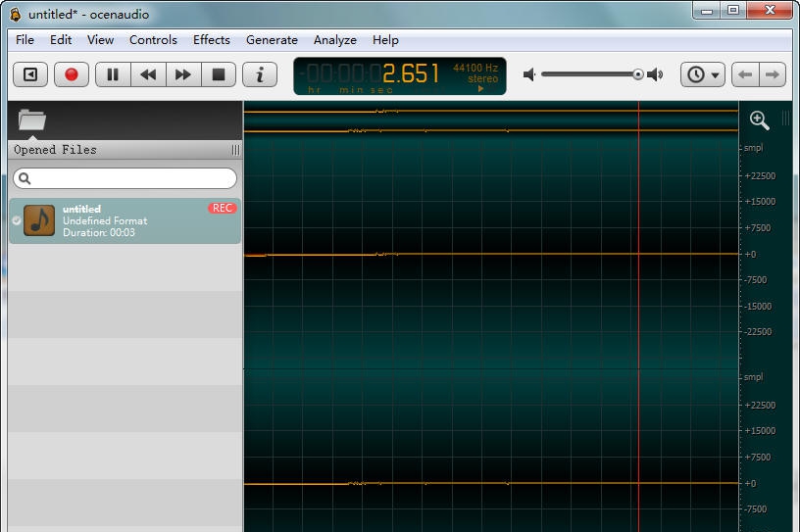This screenshot has width=800, height=532.
Task: Click the Opened Files search field
Action: tap(125, 178)
